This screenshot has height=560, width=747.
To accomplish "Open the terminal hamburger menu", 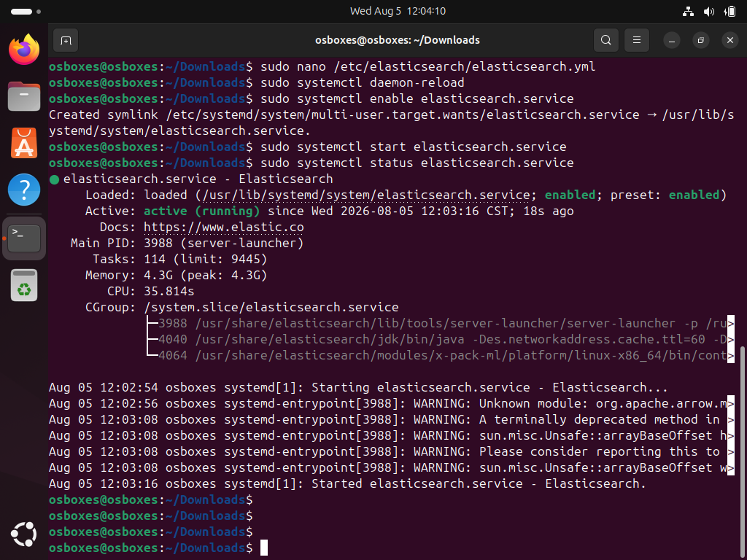I will pos(636,41).
